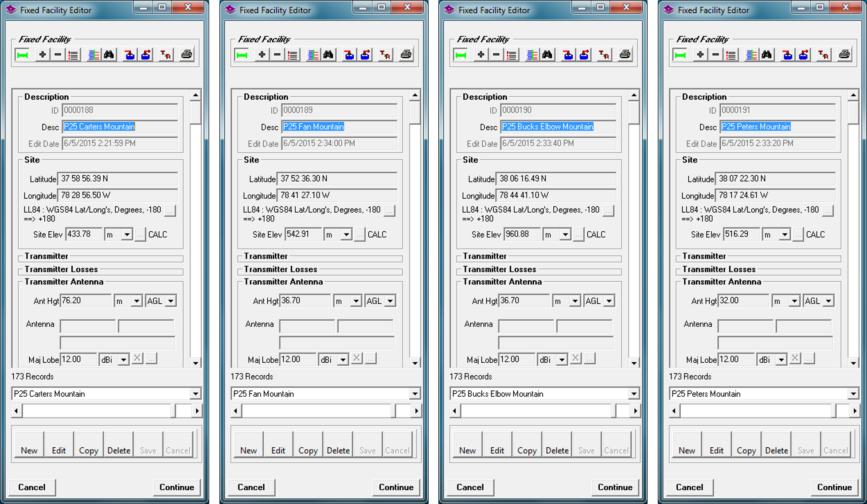Viewport: 867px width, 504px height.
Task: Click Edit button in Fan Mountain window
Action: pyautogui.click(x=278, y=445)
